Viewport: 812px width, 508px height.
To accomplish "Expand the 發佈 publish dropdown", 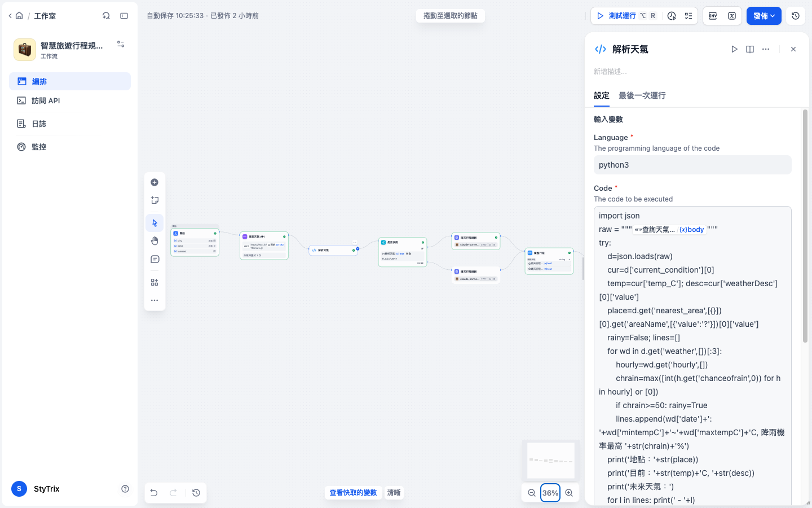I will pyautogui.click(x=764, y=16).
